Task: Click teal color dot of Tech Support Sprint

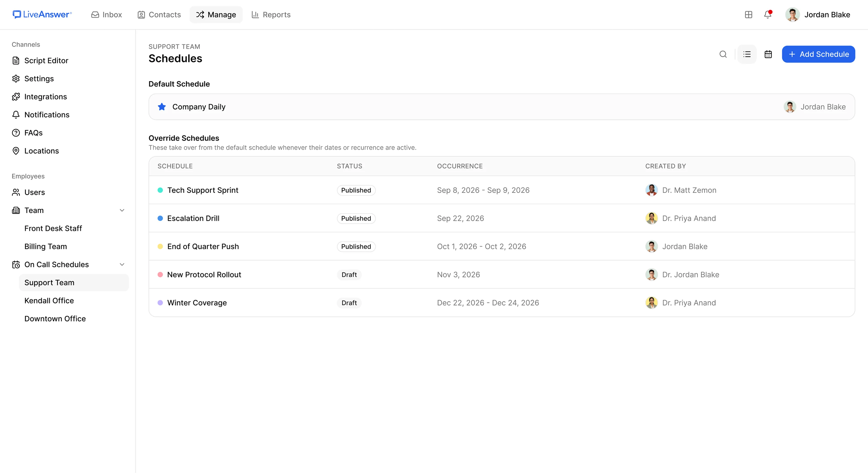Action: [160, 190]
